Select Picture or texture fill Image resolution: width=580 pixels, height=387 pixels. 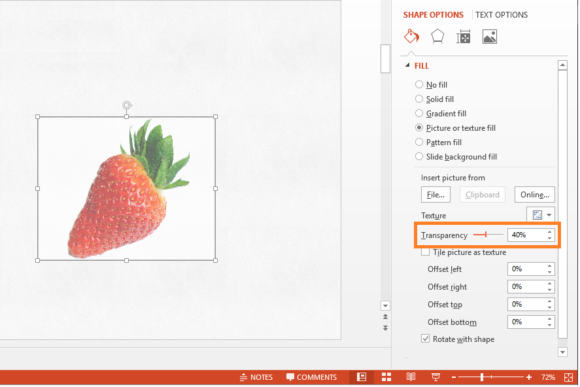tap(455, 128)
